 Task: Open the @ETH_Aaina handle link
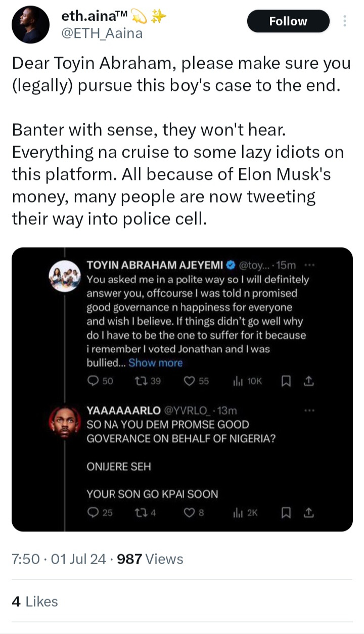[x=102, y=33]
